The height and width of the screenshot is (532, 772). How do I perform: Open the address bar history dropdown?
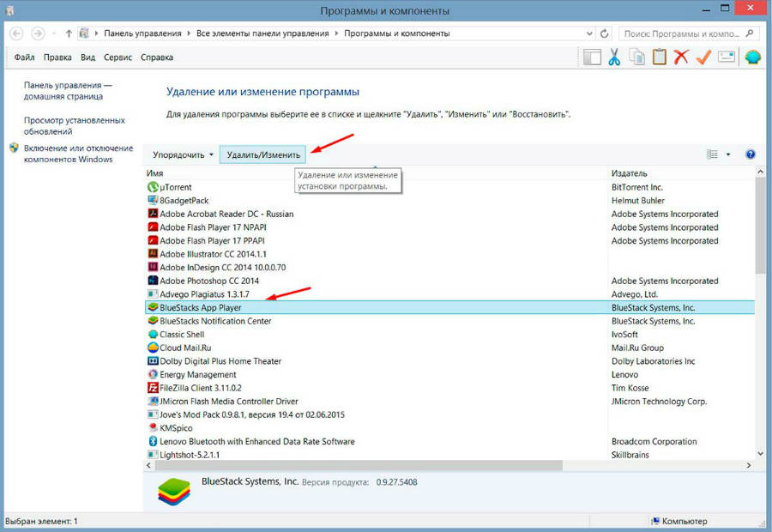[x=588, y=33]
